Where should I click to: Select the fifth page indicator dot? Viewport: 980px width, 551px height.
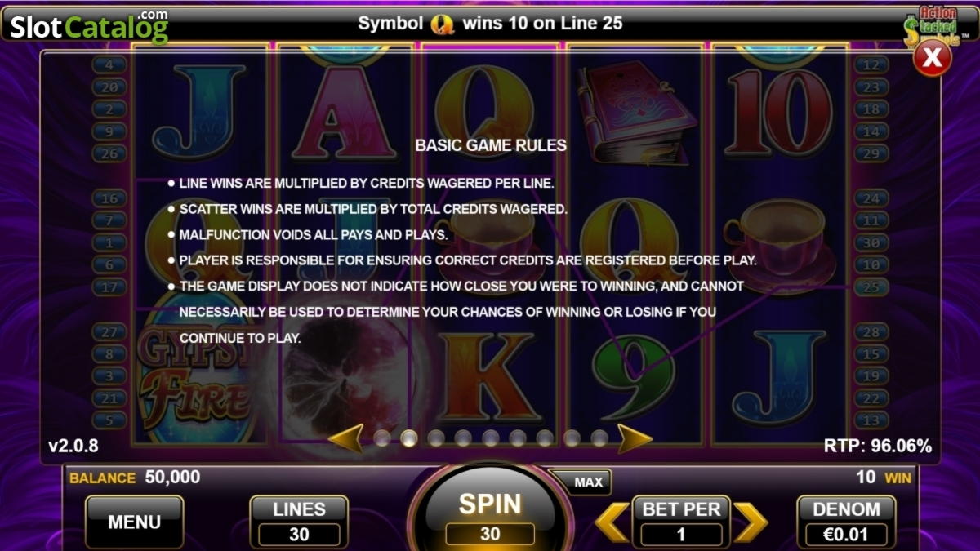pyautogui.click(x=491, y=438)
